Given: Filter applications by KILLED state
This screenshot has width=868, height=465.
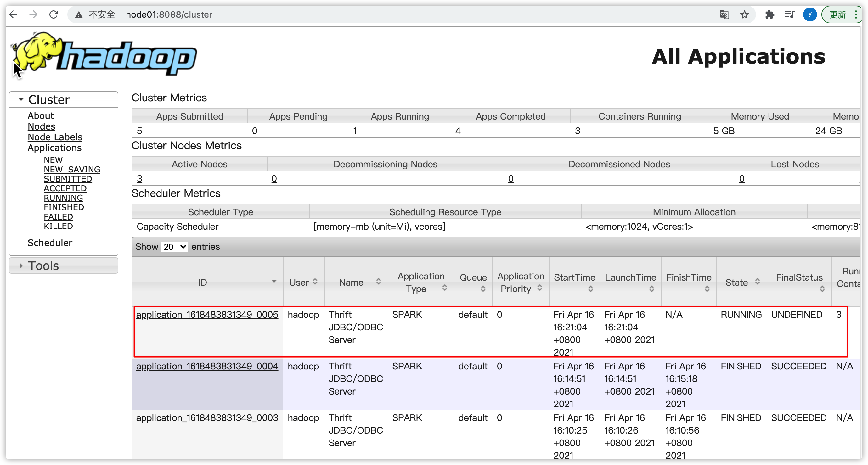Looking at the screenshot, I should coord(58,226).
